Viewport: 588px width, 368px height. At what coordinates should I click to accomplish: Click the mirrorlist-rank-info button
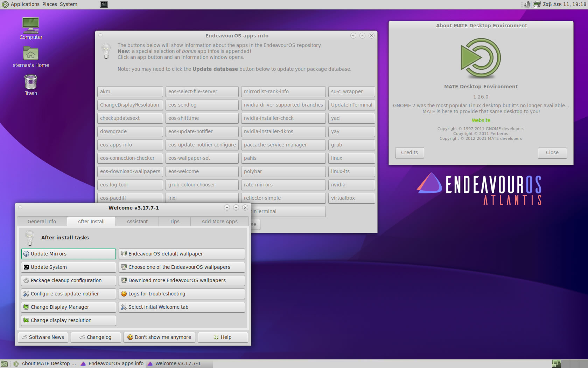click(x=283, y=91)
